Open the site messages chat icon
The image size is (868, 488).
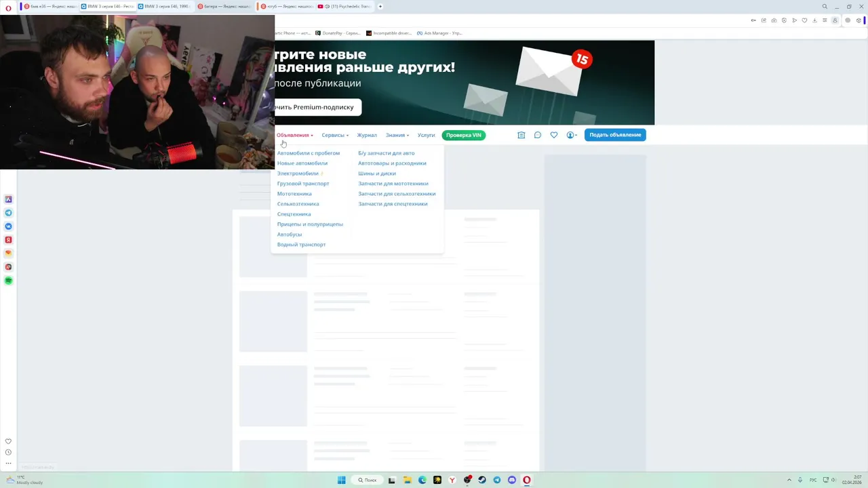[538, 135]
